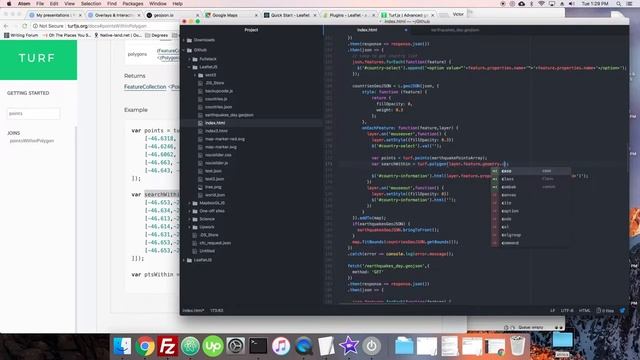Open world.json in the project tree
Screen dimensions: 640x360
215,195
